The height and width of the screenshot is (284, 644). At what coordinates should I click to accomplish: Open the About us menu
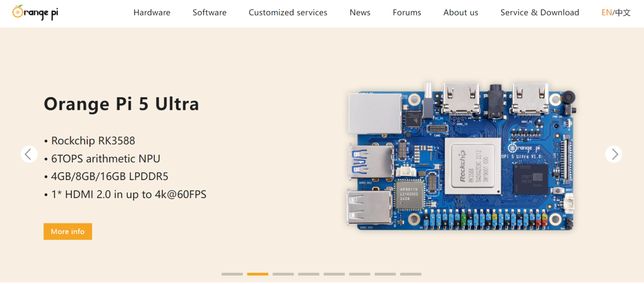pyautogui.click(x=461, y=13)
